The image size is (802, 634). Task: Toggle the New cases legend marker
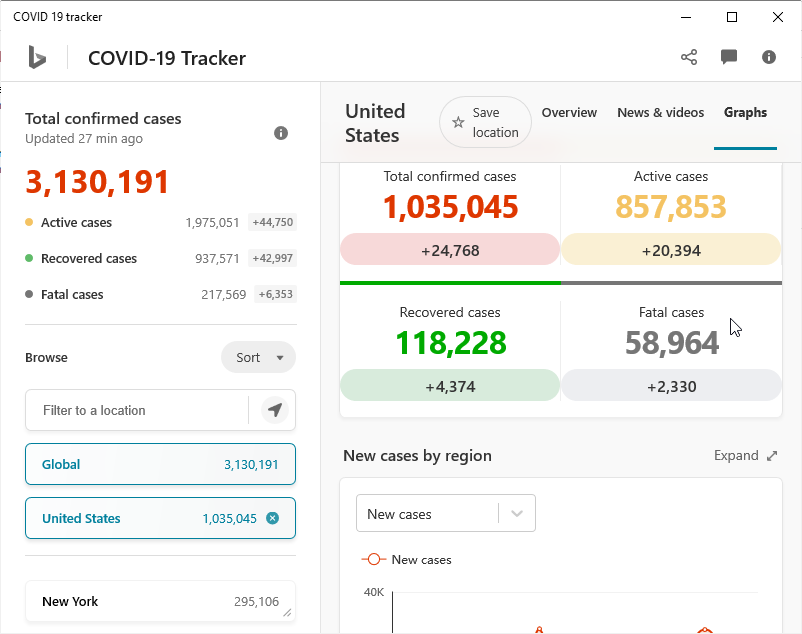pos(374,559)
